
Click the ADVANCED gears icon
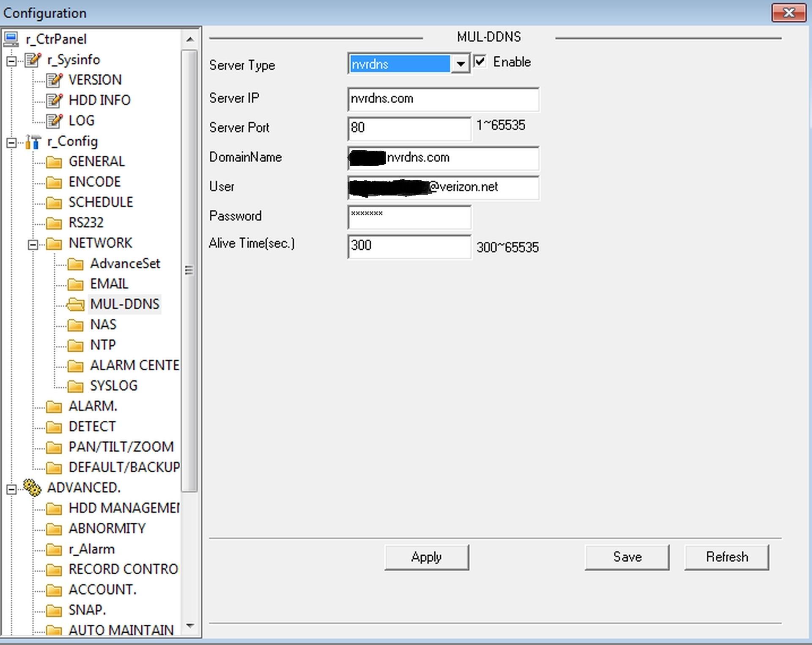[32, 488]
